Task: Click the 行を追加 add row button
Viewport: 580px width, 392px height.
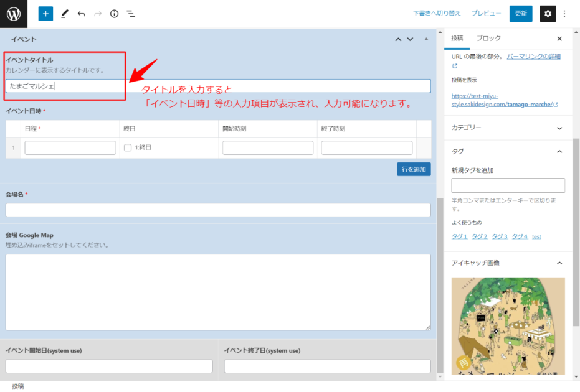Action: tap(414, 169)
